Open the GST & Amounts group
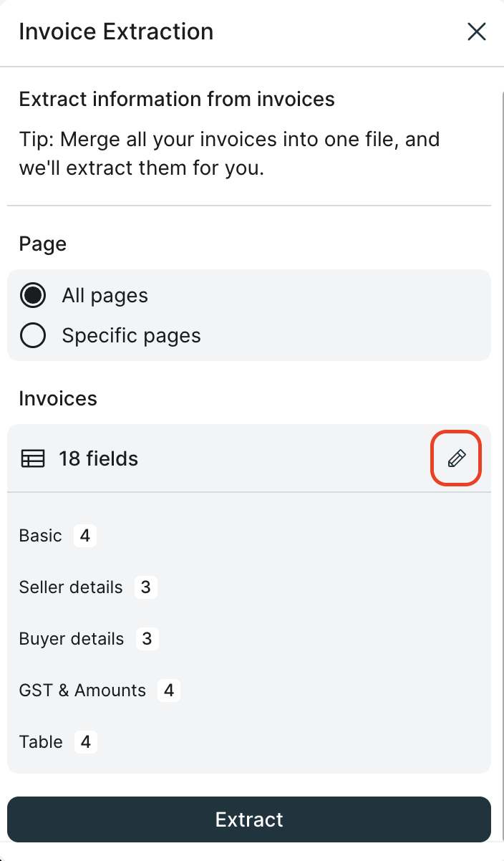This screenshot has width=504, height=861. click(x=82, y=690)
